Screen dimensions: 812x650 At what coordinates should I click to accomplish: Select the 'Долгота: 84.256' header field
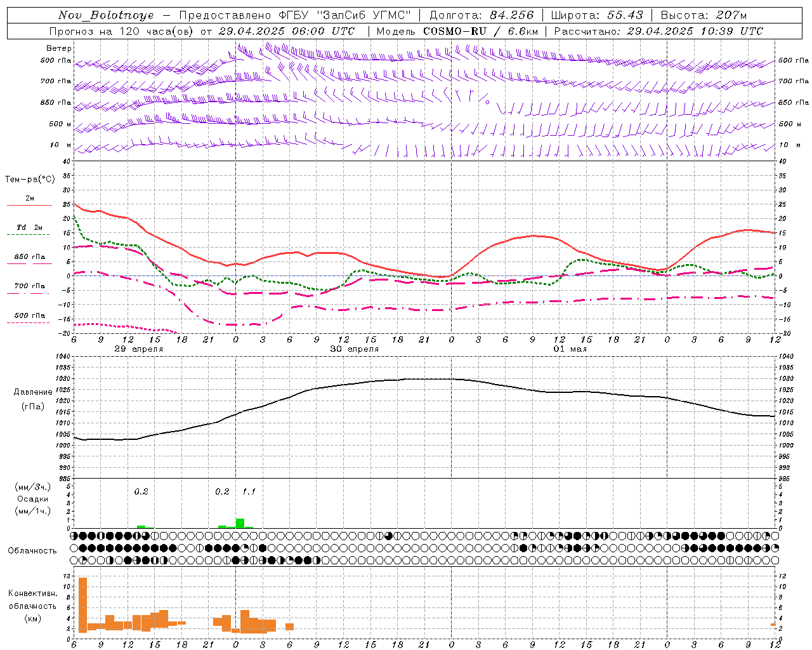(481, 15)
